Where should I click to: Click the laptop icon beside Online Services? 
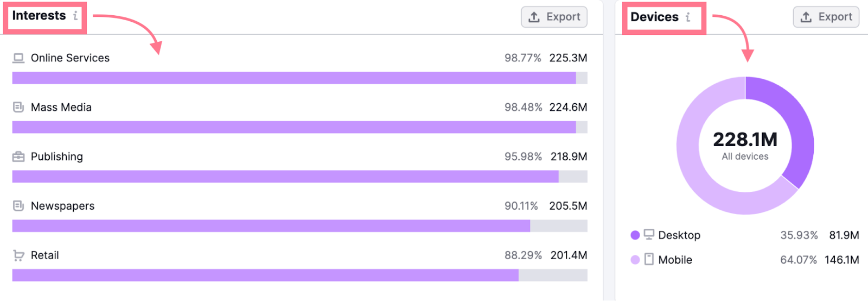18,58
